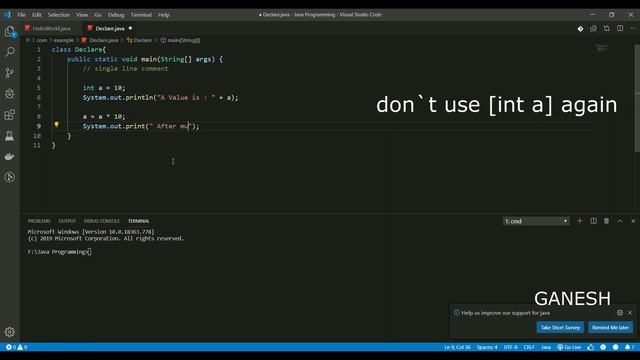Select the TERMINAL panel tab
Screen dimensions: 640x360
[139, 221]
